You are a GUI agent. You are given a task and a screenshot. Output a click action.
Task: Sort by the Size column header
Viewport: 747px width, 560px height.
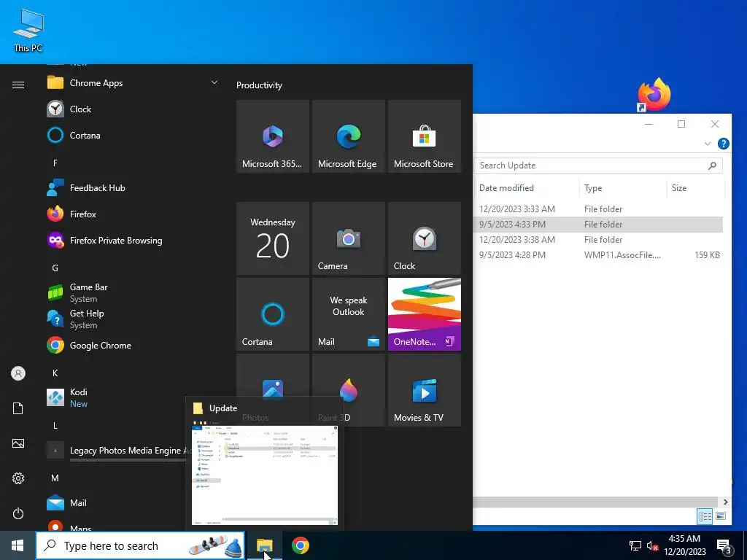(x=679, y=188)
